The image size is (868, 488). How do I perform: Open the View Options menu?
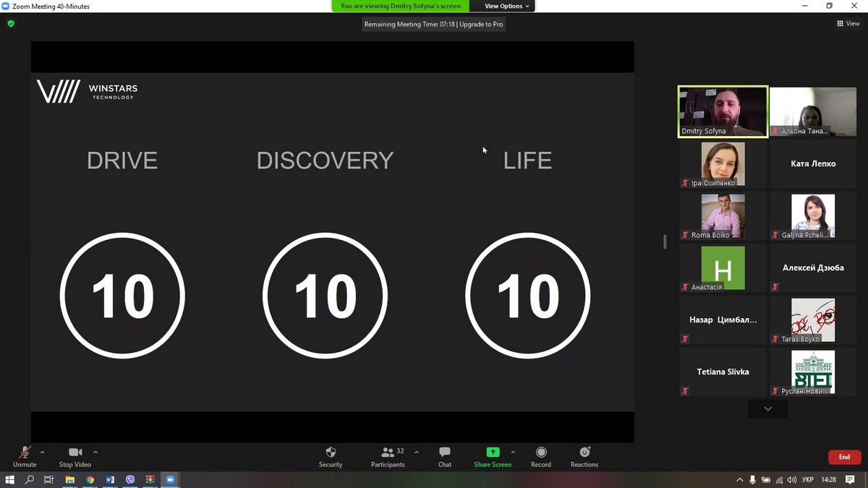point(506,6)
